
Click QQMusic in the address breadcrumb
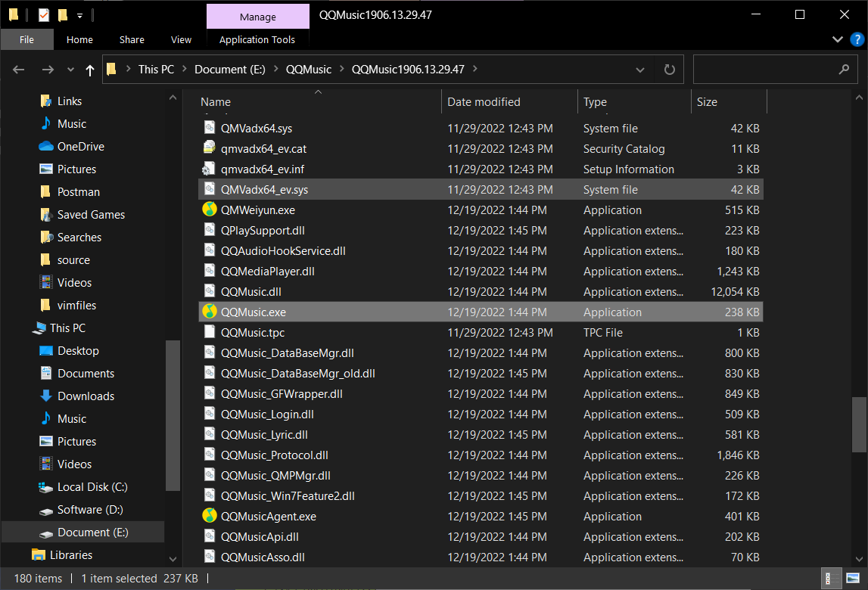(308, 69)
